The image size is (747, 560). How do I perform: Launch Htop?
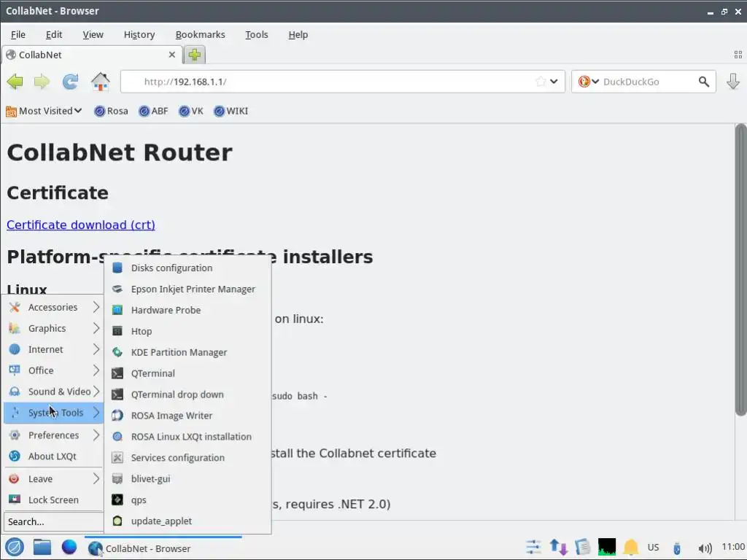[187, 332]
